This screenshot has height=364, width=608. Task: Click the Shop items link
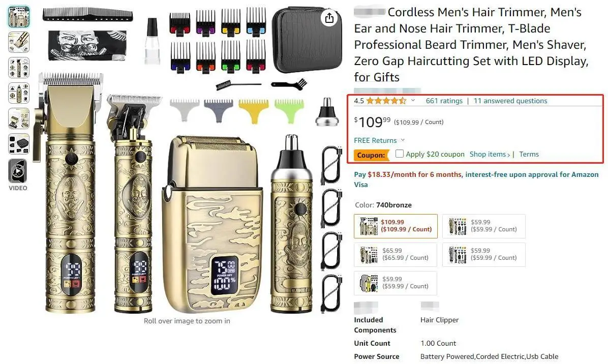point(490,154)
